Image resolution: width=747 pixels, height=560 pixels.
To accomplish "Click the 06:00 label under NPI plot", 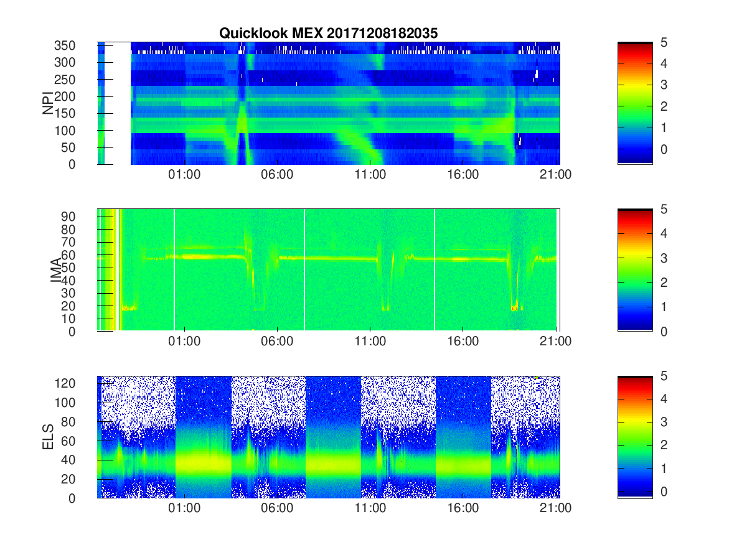I will coord(278,175).
